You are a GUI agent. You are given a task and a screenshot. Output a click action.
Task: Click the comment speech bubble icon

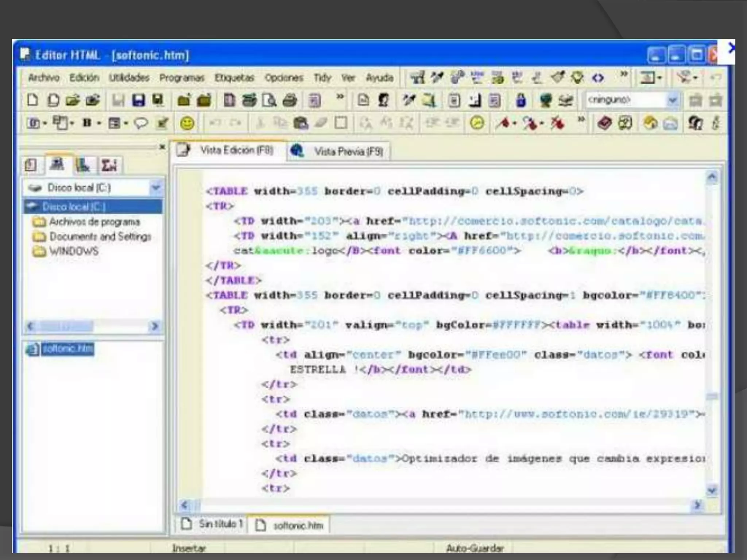[x=140, y=123]
